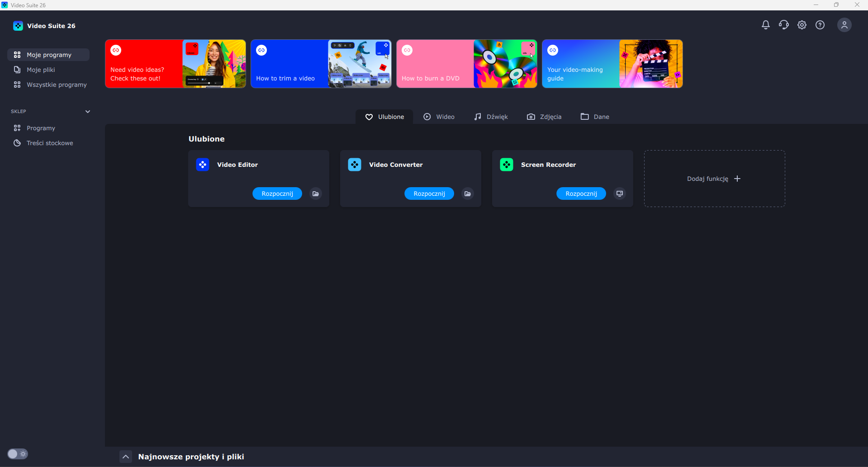
Task: Open Wszystkie programy in sidebar
Action: click(x=48, y=85)
